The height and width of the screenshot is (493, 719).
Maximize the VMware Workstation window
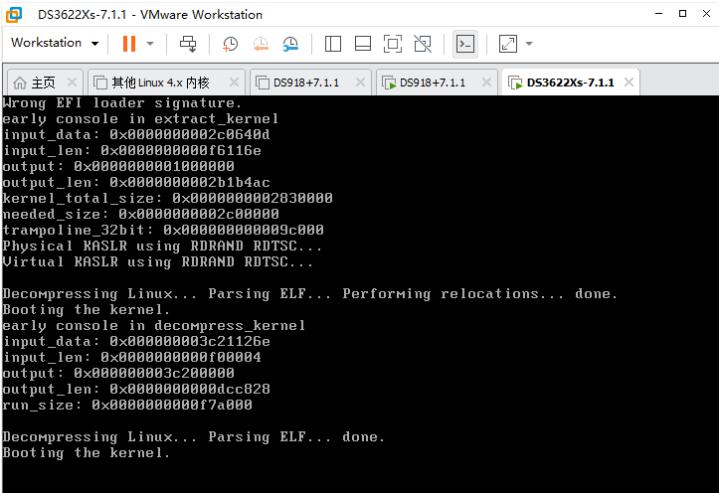pos(682,14)
